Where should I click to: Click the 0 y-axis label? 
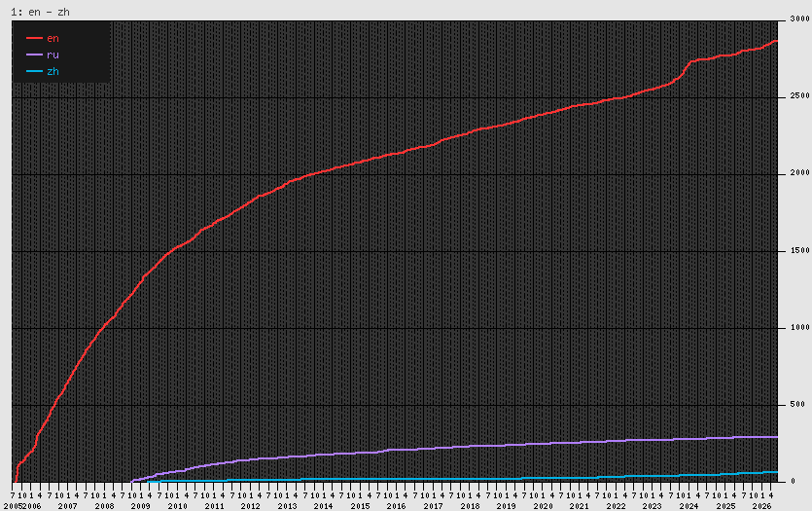click(x=793, y=482)
